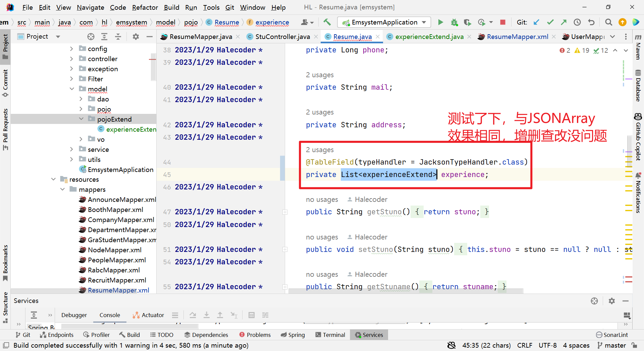
Task: Click the master branch in status bar
Action: 611,345
